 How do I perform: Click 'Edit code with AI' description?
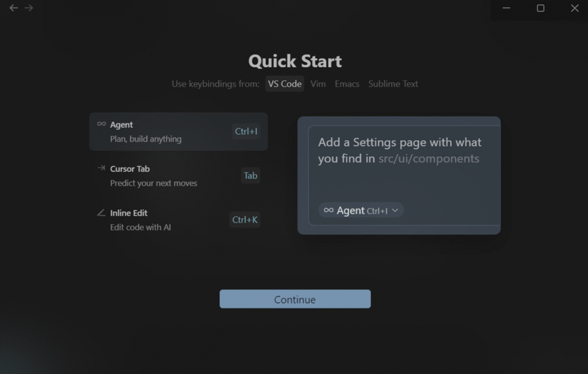pyautogui.click(x=141, y=228)
